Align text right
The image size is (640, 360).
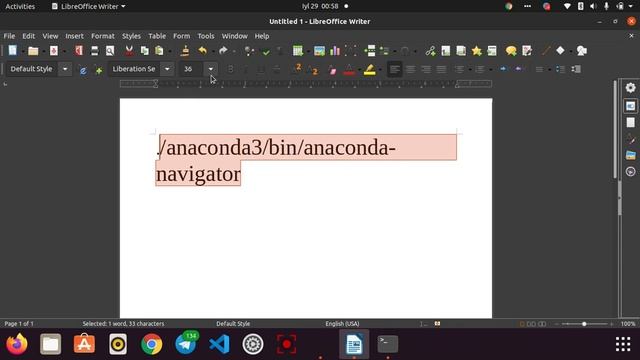pyautogui.click(x=426, y=69)
